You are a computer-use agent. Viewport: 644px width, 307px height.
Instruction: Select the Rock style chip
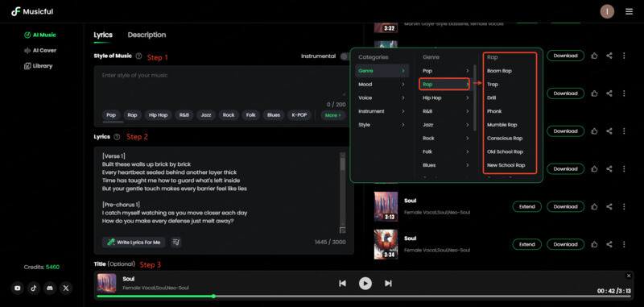click(x=229, y=115)
